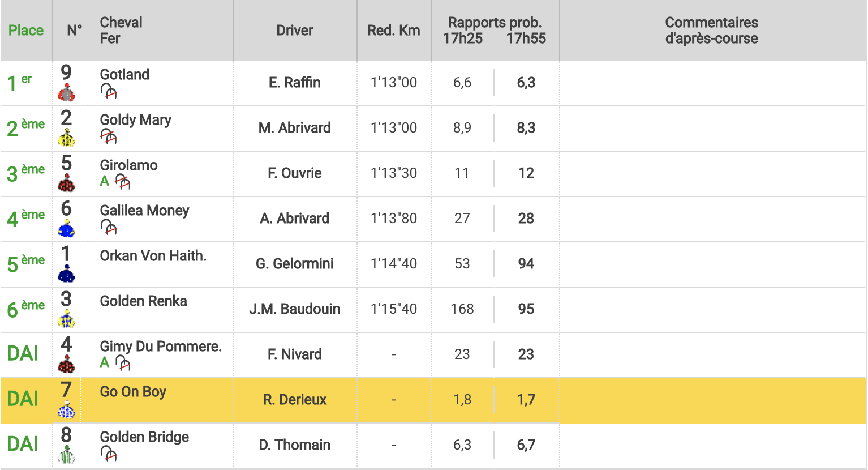
Task: Click Golden Bridge's green striped silks icon
Action: 66,455
